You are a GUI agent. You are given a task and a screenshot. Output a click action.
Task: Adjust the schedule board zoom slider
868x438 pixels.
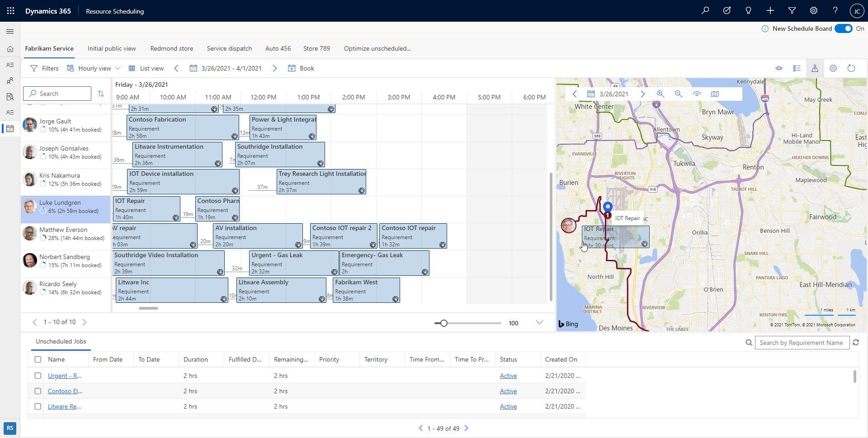443,323
